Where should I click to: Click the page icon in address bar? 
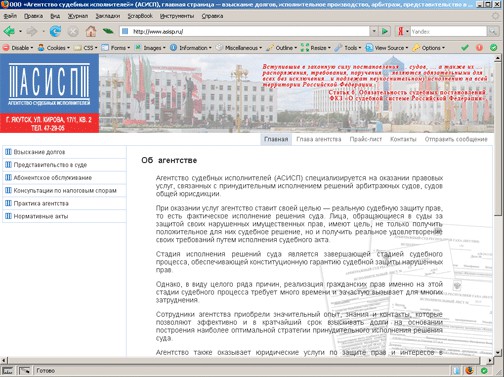tap(125, 32)
